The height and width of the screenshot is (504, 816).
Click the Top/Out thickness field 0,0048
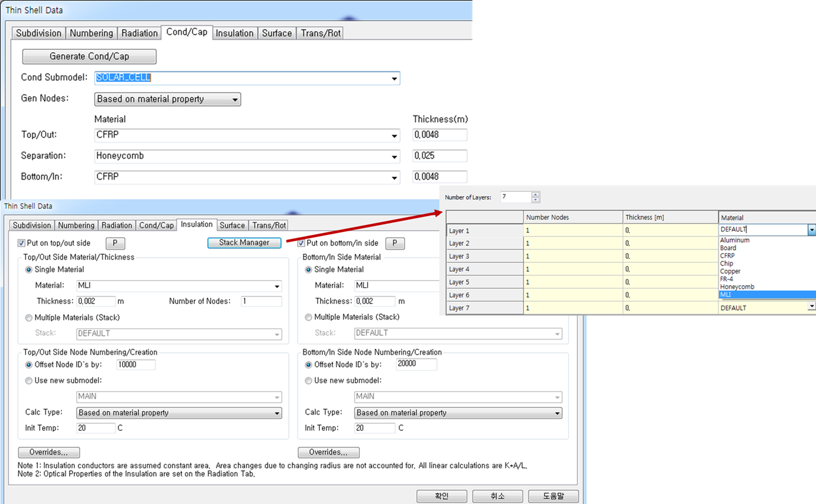440,135
